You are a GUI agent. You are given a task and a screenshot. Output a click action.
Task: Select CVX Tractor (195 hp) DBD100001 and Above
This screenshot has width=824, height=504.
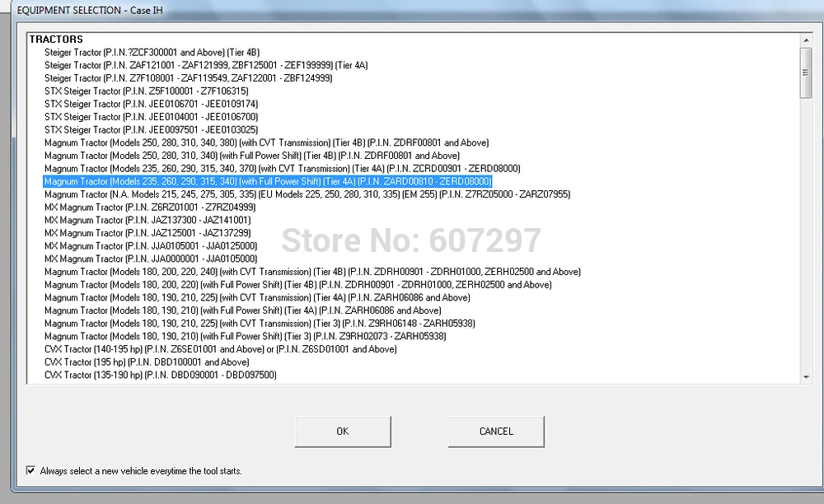[147, 362]
